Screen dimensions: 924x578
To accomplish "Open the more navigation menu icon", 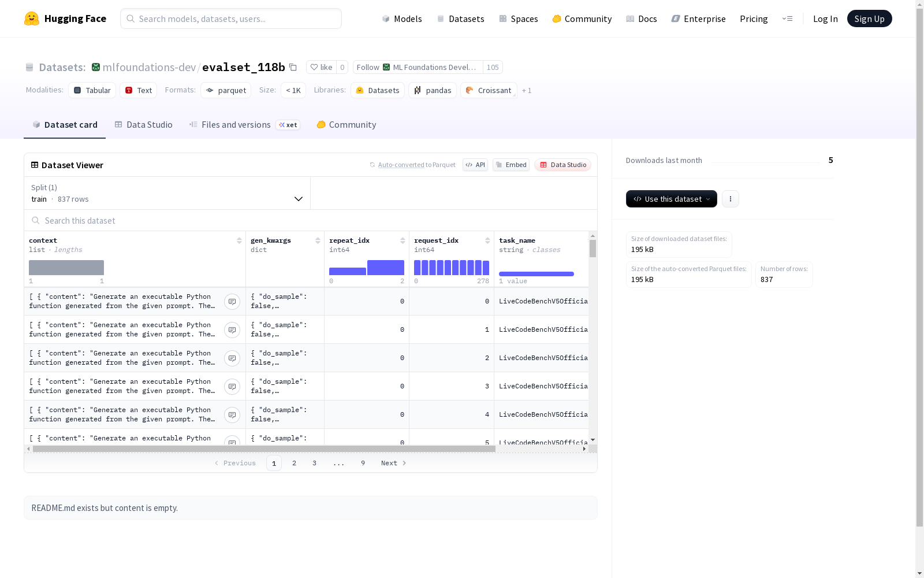I will [x=787, y=18].
